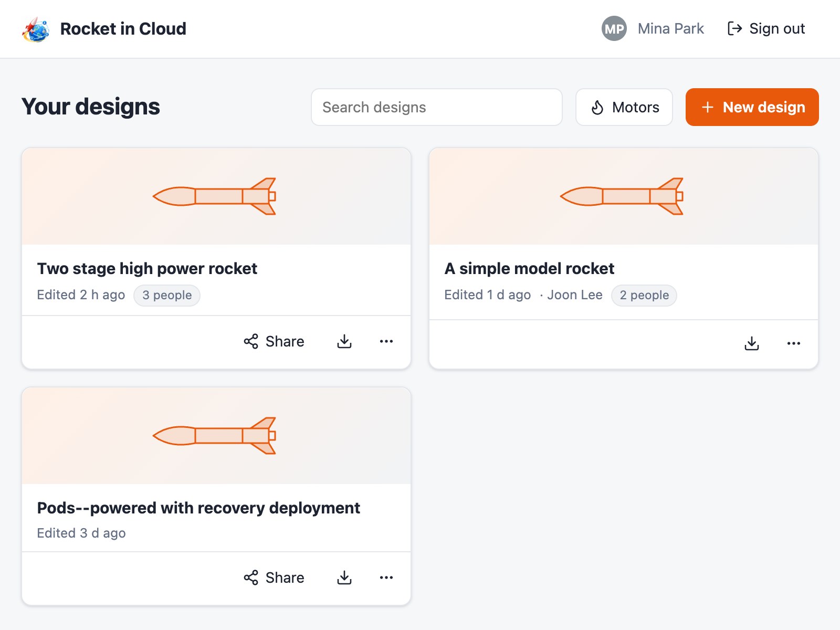Open the A simple model rocket thumbnail
This screenshot has width=840, height=630.
pyautogui.click(x=624, y=196)
